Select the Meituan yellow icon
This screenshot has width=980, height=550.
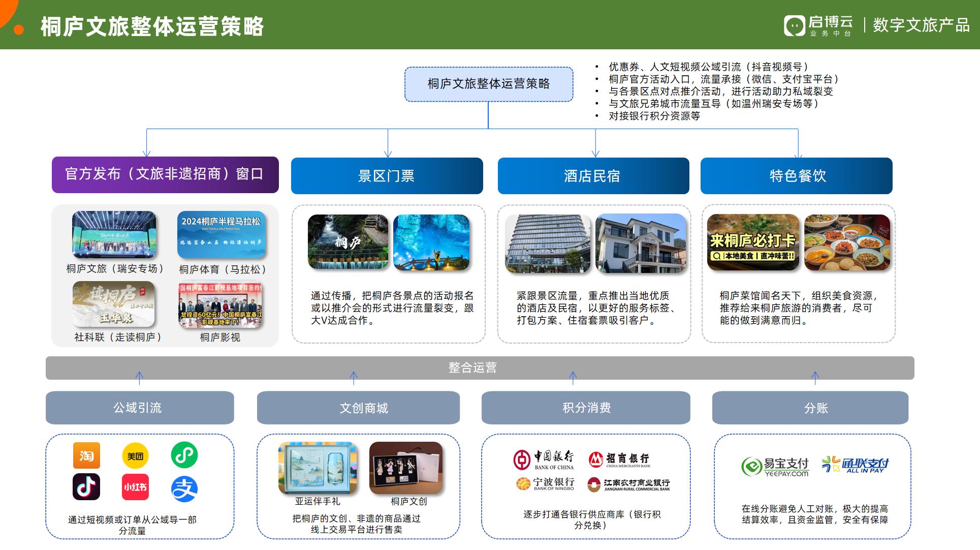coord(135,456)
